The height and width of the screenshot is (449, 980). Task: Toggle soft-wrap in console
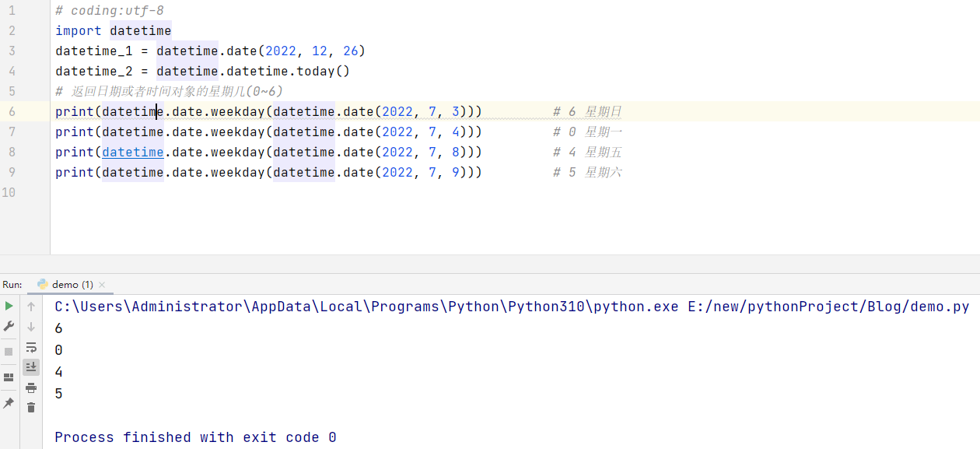[31, 347]
